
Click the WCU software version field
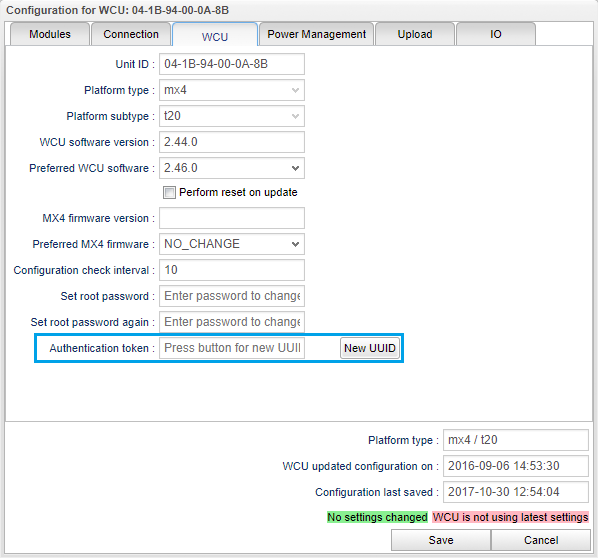click(232, 142)
